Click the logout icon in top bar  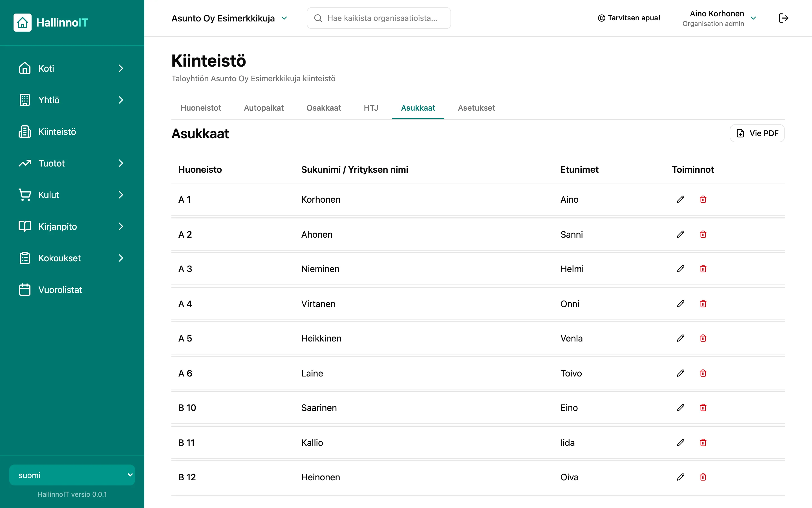click(784, 18)
